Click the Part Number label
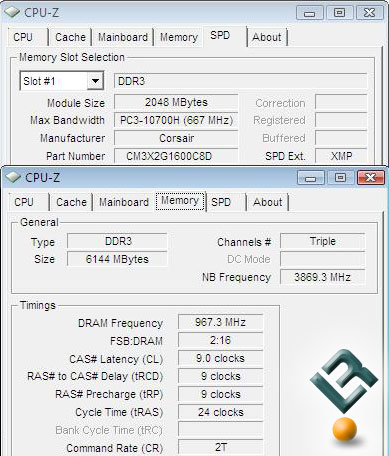 point(76,156)
